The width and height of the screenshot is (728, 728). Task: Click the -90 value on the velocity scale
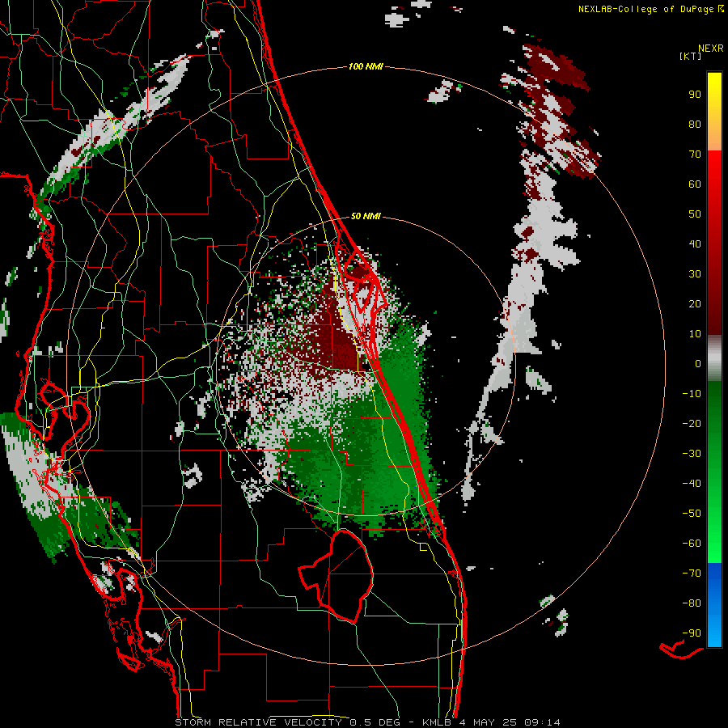pos(692,633)
